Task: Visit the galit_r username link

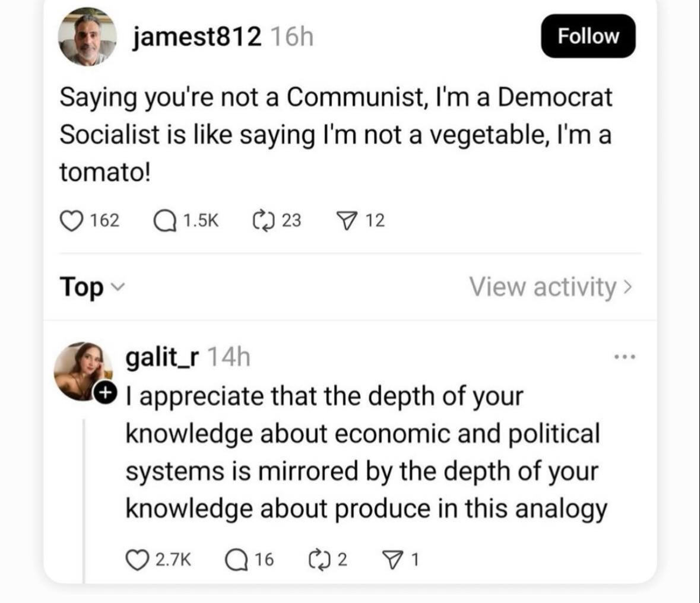Action: tap(162, 357)
